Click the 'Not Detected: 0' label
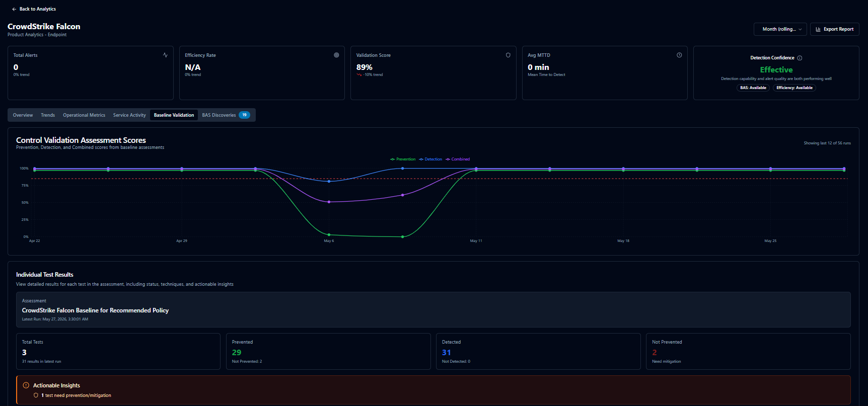 [x=456, y=361]
